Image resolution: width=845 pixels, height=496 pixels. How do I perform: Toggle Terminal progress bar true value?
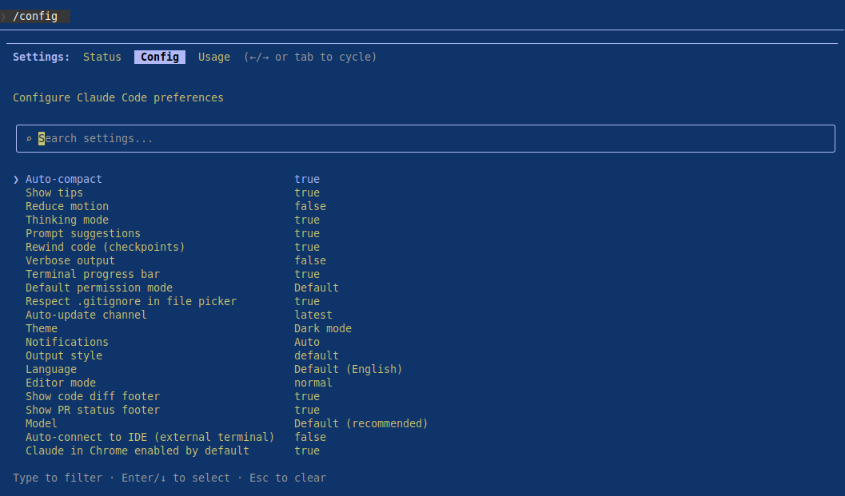(307, 274)
